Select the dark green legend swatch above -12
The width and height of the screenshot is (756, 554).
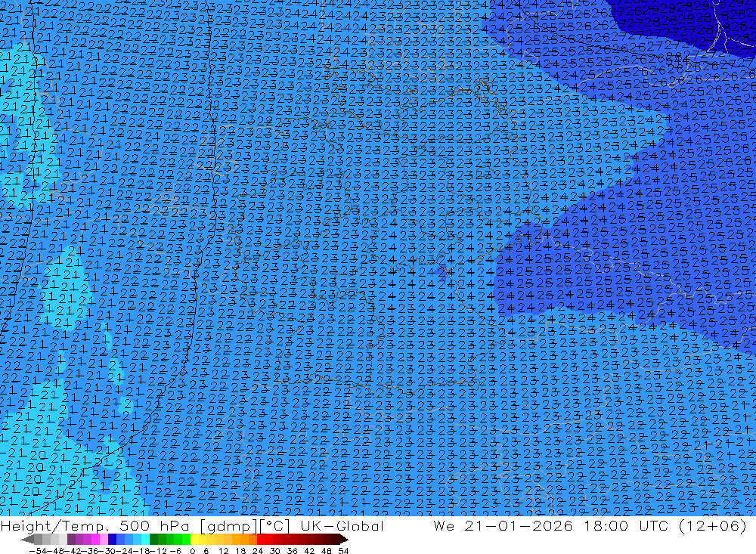tap(153, 540)
